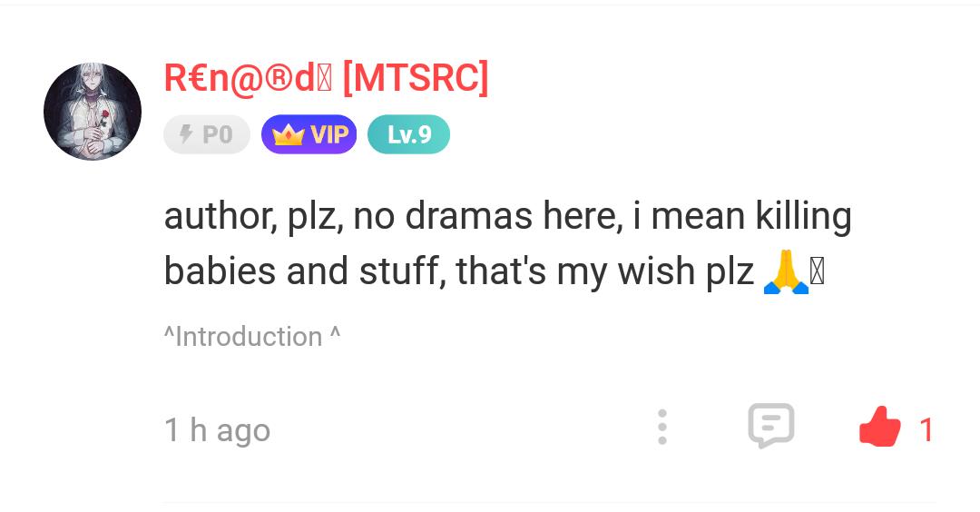
Task: Click the "1 h ago" timestamp
Action: [x=217, y=429]
